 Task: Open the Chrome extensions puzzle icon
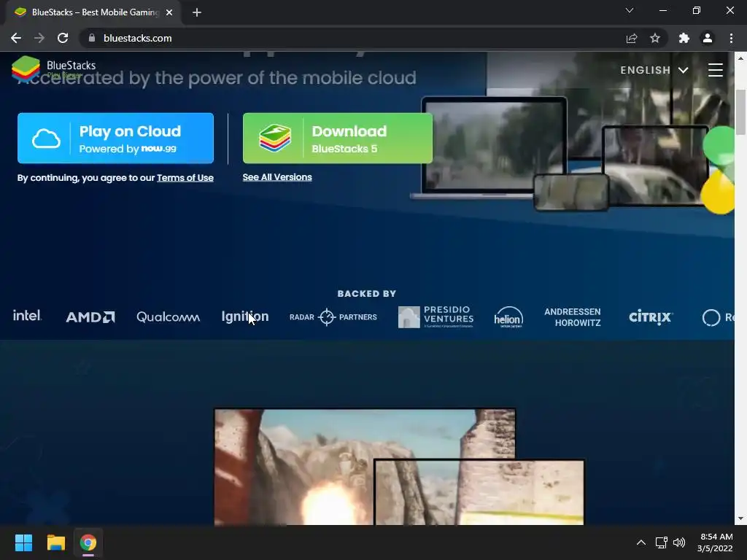click(684, 38)
